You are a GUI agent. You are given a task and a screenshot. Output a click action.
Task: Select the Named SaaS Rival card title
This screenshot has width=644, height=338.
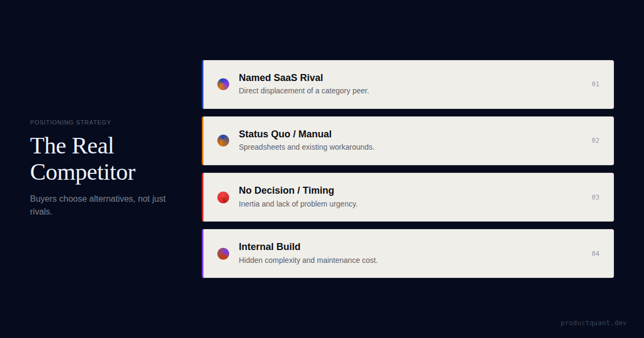tap(281, 78)
